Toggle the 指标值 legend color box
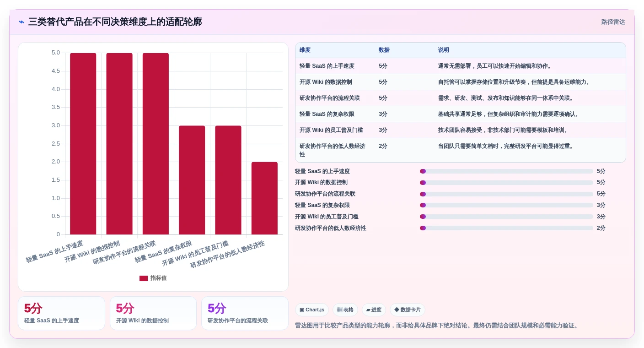 (144, 278)
